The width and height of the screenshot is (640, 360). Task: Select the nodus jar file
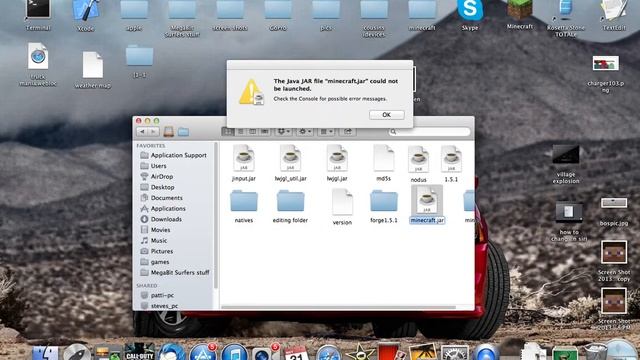click(x=418, y=164)
